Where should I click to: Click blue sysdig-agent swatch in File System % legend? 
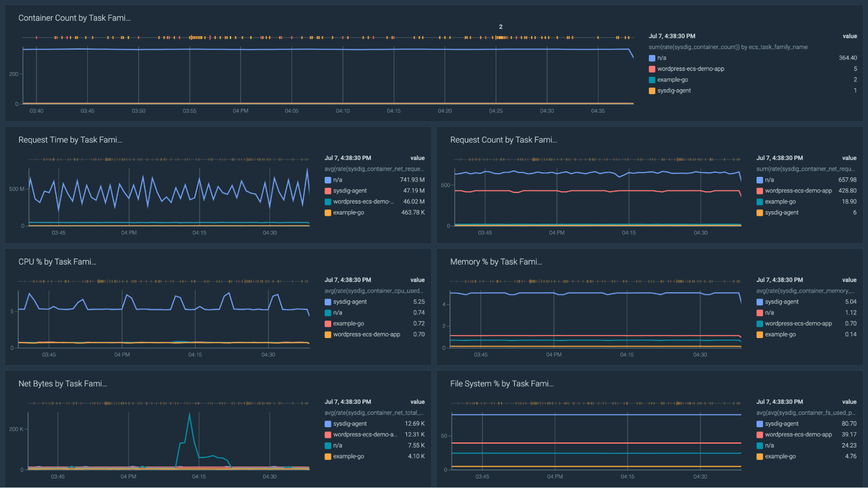click(x=759, y=424)
